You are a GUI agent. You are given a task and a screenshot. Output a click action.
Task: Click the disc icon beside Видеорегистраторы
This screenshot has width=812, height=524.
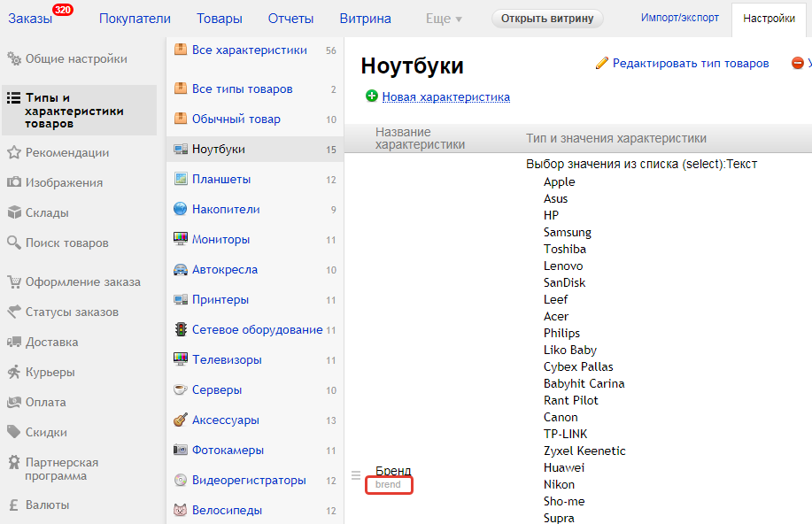click(181, 480)
